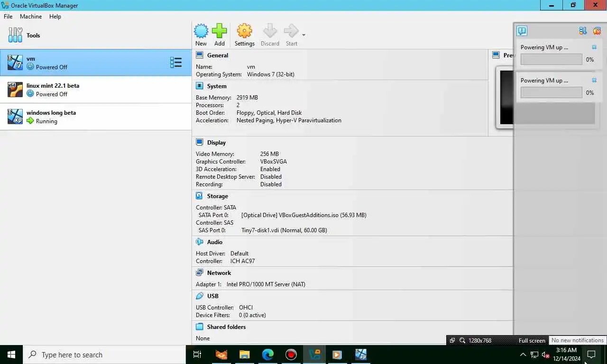Click the Storage section disk icon
607x364 pixels.
pyautogui.click(x=200, y=196)
